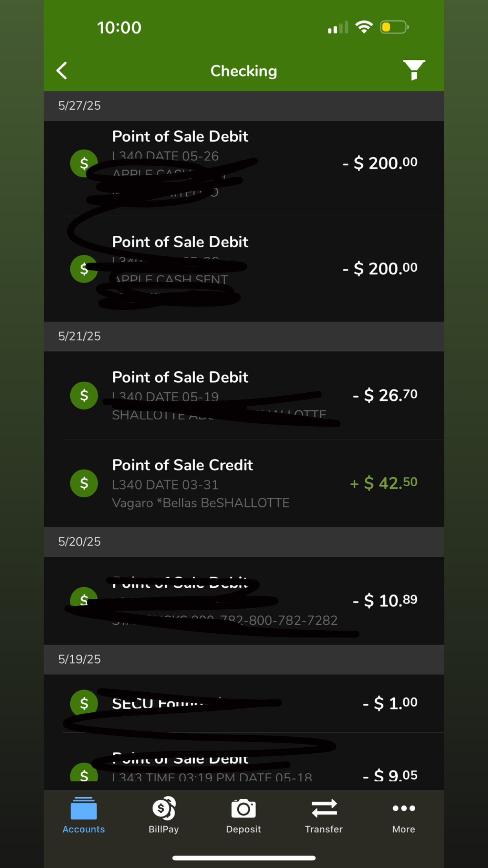Viewport: 488px width, 868px height.
Task: Tap the Transfer tab label
Action: (324, 829)
